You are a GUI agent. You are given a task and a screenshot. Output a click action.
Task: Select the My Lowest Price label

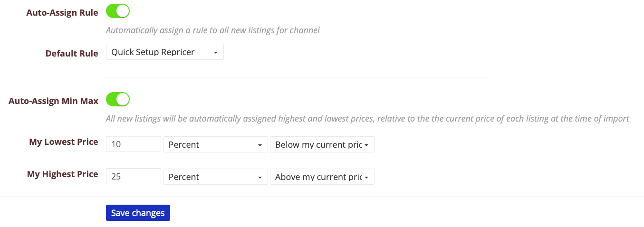pos(64,142)
